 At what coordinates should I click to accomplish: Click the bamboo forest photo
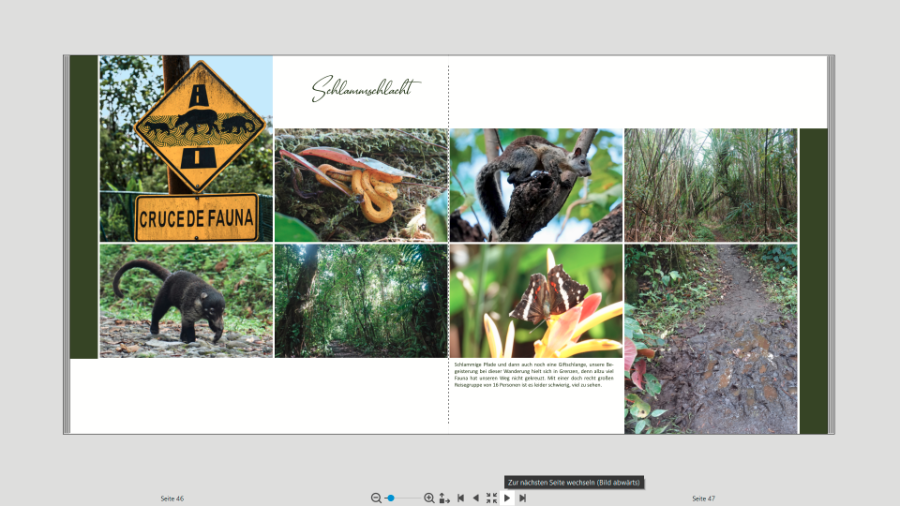(711, 185)
